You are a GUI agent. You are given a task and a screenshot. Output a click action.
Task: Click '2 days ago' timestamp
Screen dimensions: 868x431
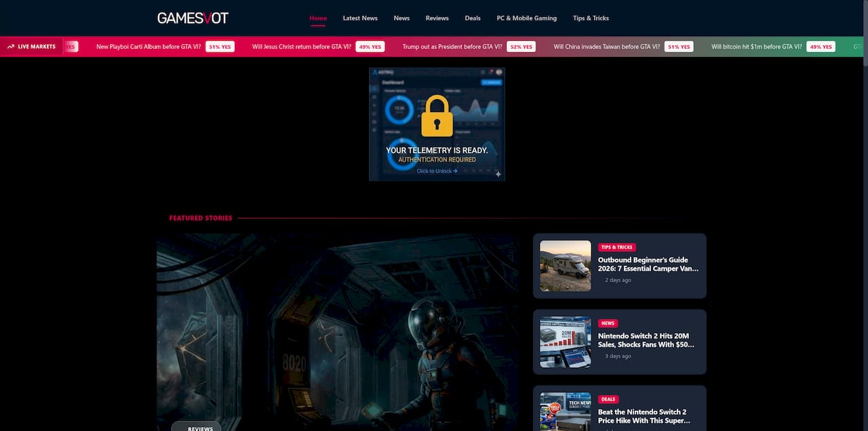click(x=618, y=280)
